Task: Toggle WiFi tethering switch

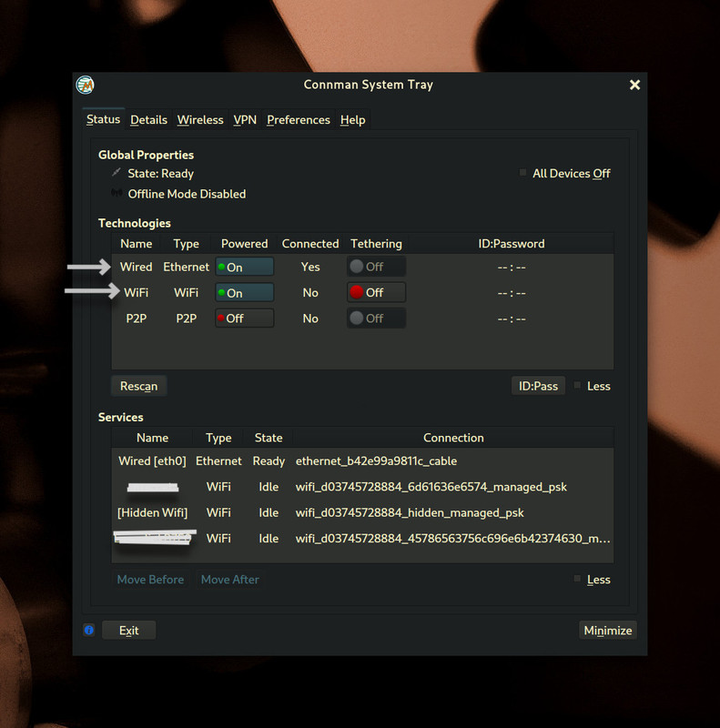Action: 376,292
